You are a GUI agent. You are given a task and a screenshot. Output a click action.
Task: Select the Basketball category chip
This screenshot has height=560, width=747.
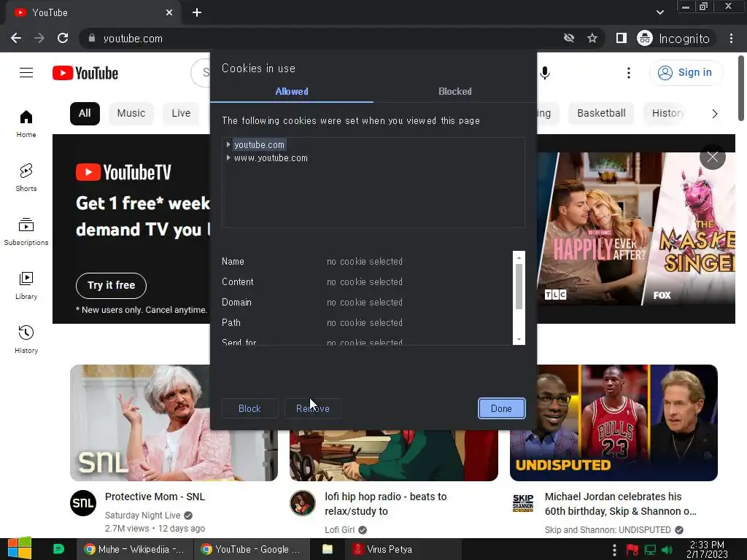click(x=601, y=113)
